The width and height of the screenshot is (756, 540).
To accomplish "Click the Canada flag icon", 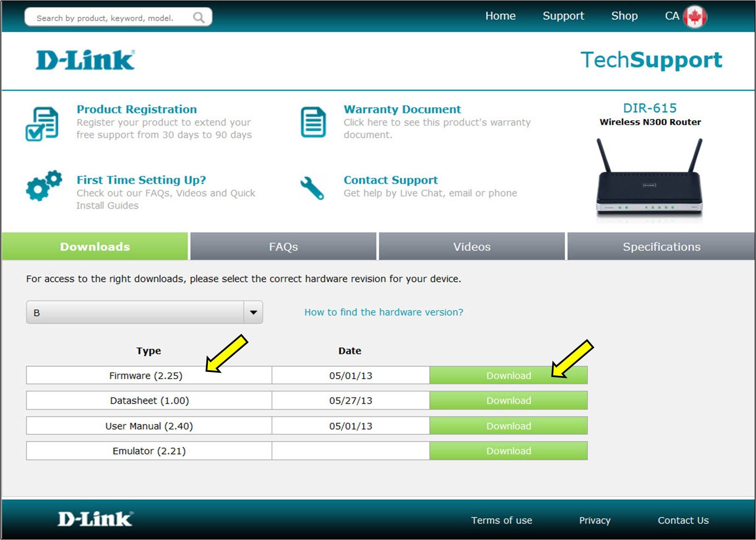I will (695, 17).
